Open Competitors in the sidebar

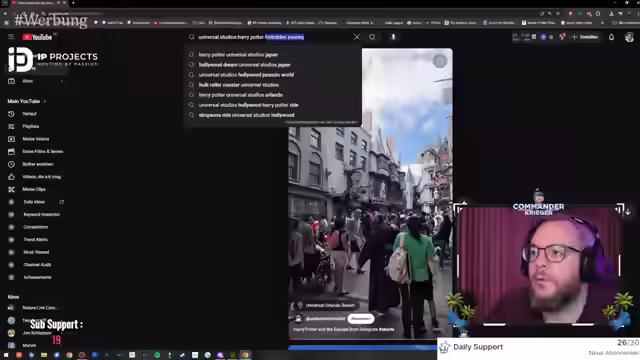click(35, 227)
